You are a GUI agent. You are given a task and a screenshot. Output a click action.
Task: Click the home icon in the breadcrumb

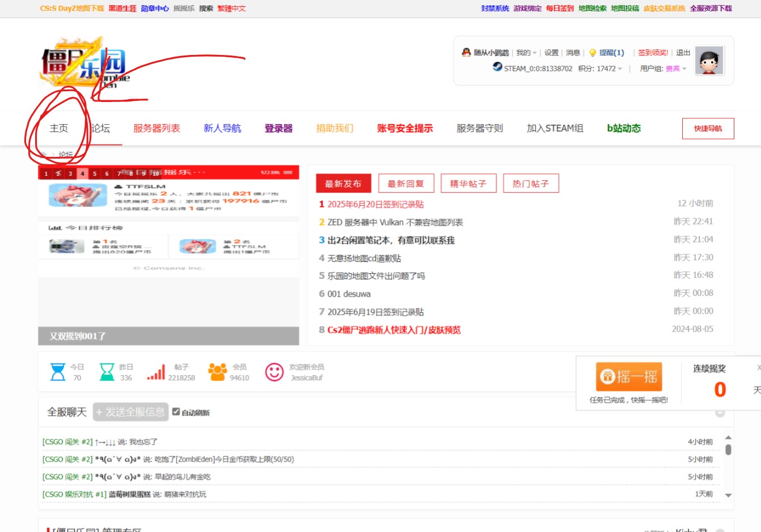pyautogui.click(x=42, y=155)
